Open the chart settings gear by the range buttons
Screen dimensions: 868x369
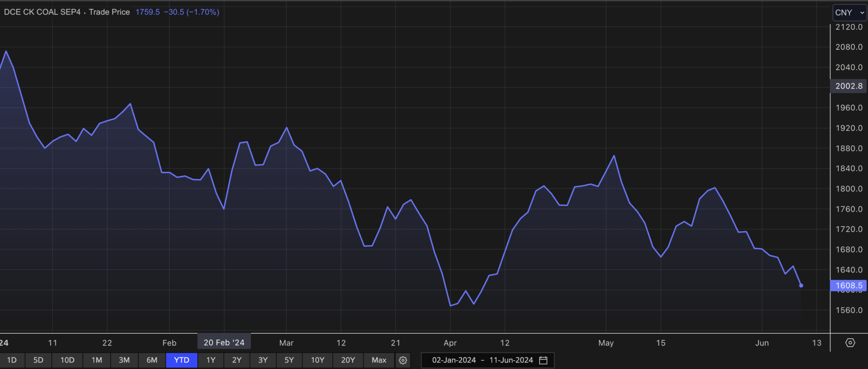tap(403, 360)
